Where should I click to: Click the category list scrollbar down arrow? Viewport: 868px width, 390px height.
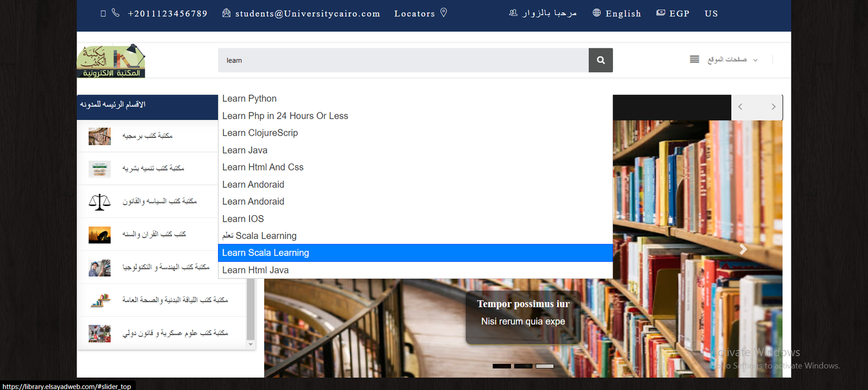250,344
